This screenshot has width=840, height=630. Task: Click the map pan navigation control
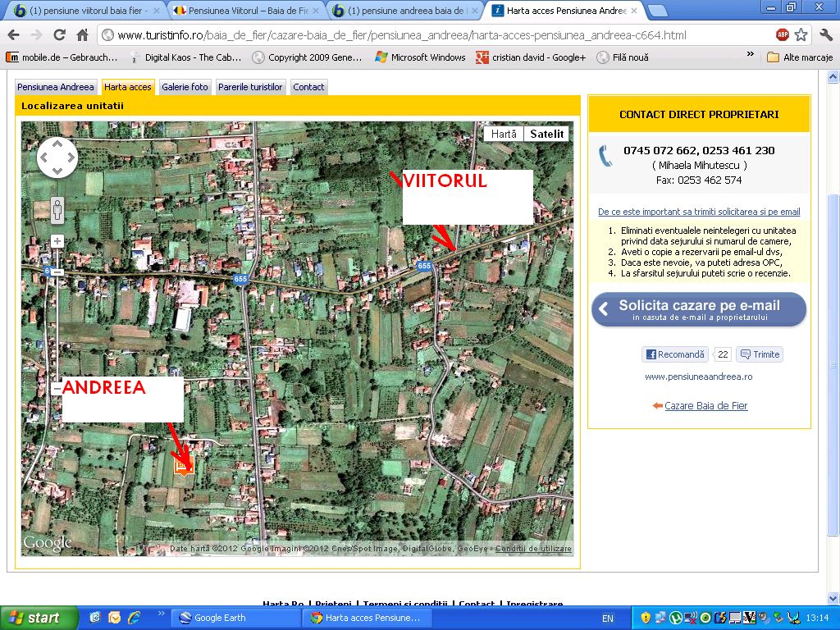coord(57,157)
